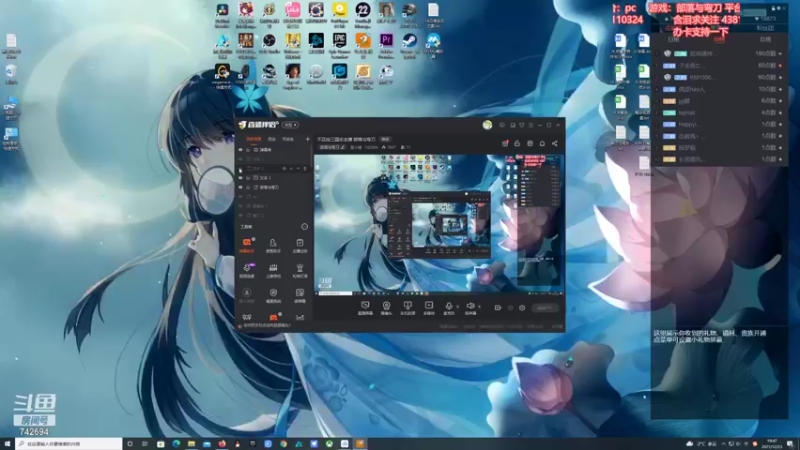
Task: Open the person-silhouette tool in the toolbox
Action: coord(273,245)
